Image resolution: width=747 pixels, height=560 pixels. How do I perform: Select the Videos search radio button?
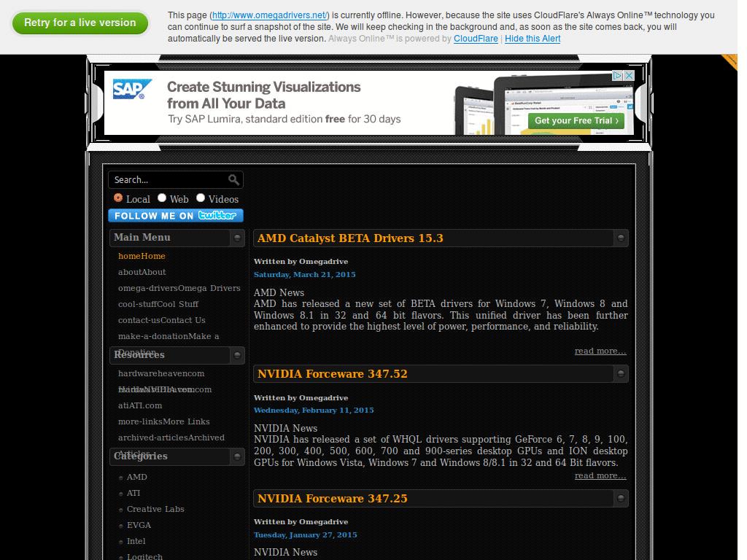[x=201, y=198]
